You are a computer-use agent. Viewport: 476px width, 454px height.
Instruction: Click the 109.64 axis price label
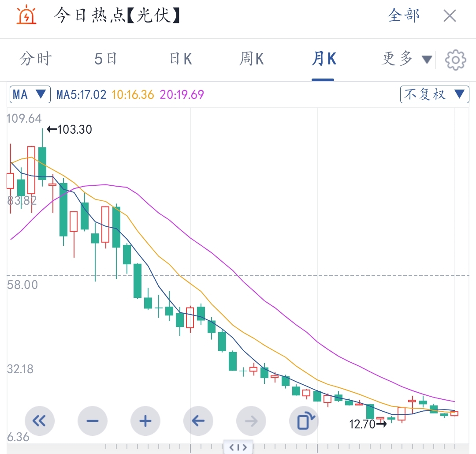click(24, 119)
